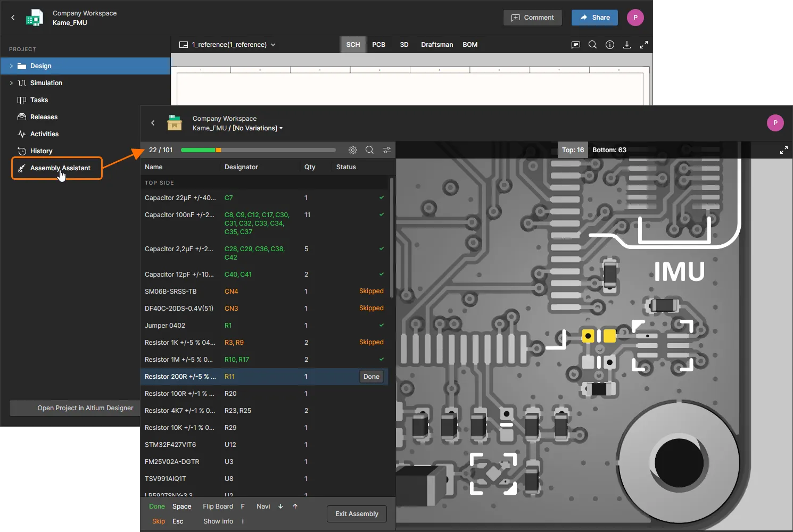Screen dimensions: 793x532
Task: Switch to the PCB tab
Action: tap(378, 45)
